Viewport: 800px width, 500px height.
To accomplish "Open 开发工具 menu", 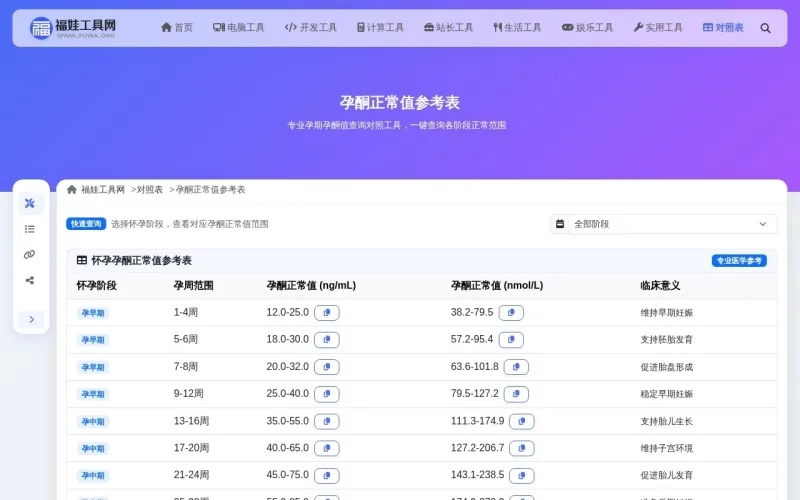I will coord(311,28).
